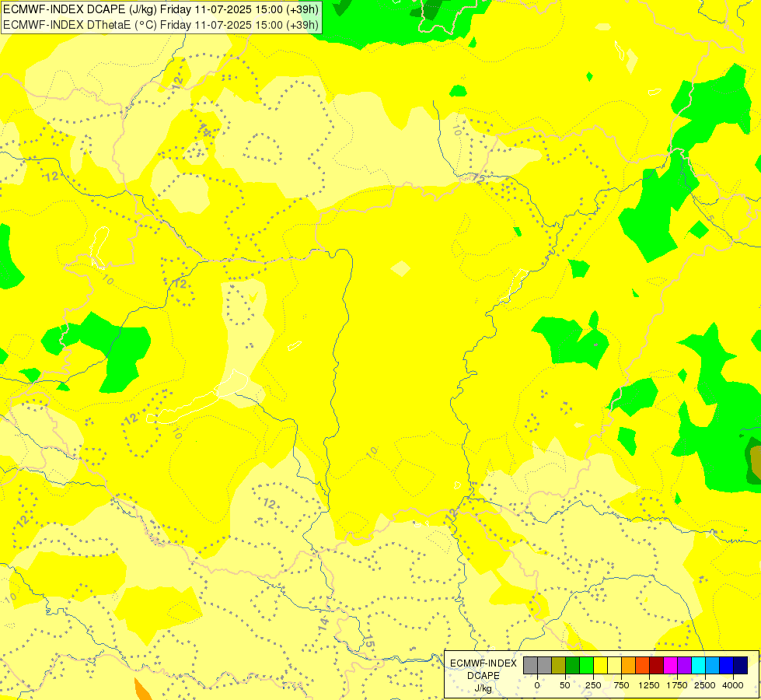Click the legend value 750
The height and width of the screenshot is (700, 761).
(x=621, y=685)
